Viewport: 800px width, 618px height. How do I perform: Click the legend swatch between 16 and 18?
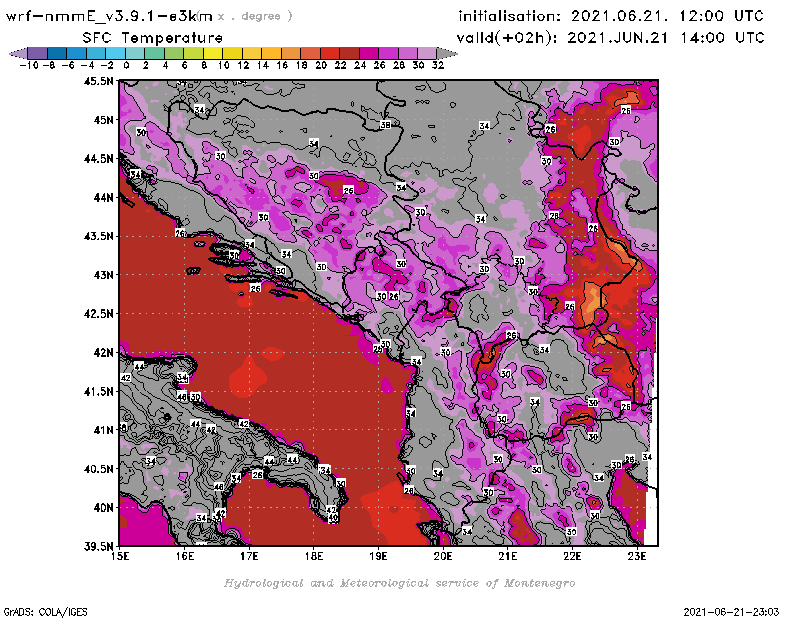pos(291,53)
